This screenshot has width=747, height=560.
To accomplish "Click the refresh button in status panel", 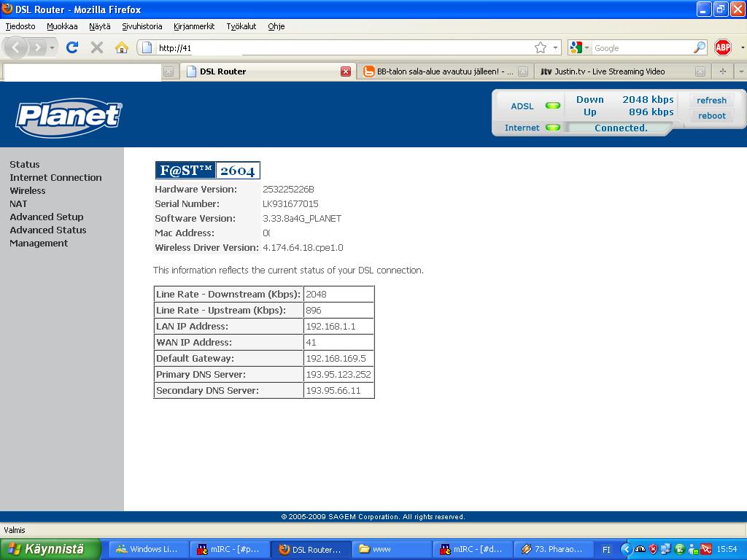I will click(711, 100).
